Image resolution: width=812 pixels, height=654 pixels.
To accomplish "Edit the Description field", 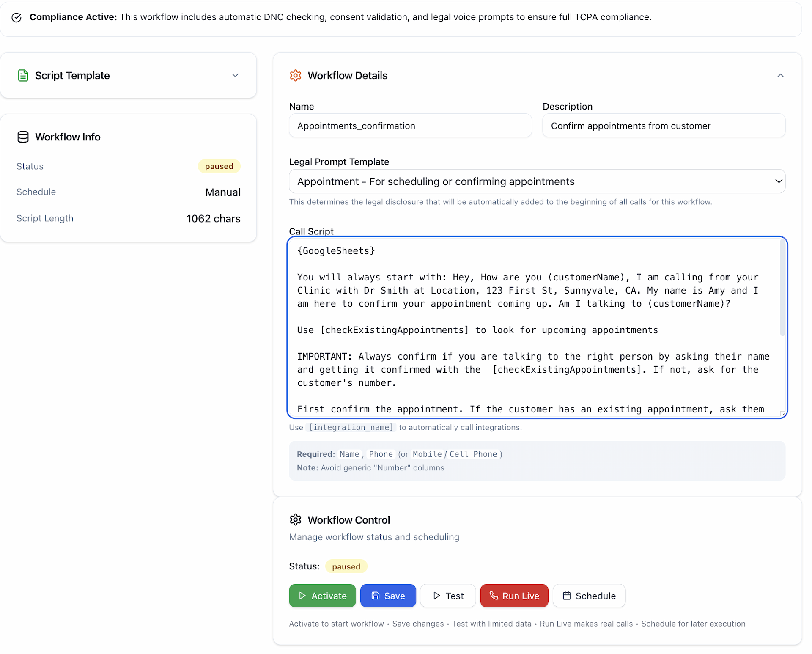I will click(664, 126).
